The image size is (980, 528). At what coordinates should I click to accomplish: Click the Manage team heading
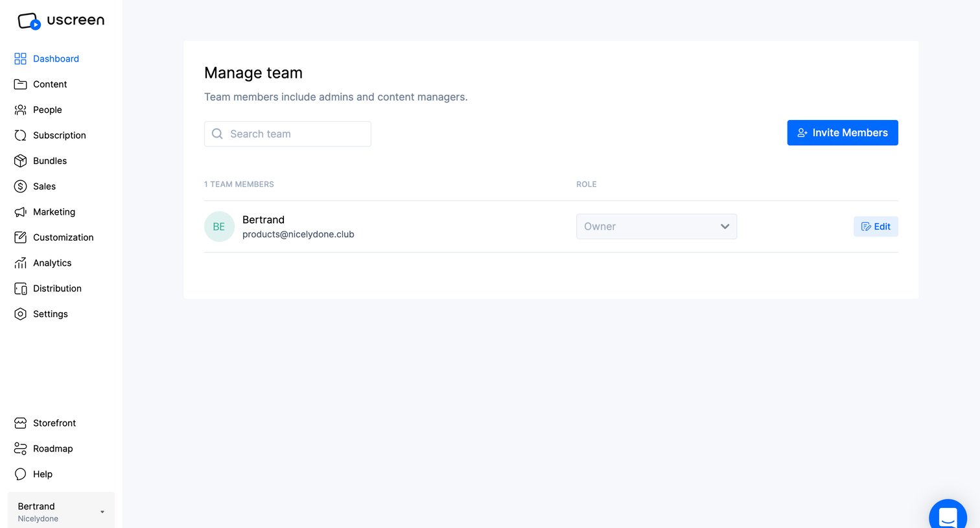tap(253, 73)
